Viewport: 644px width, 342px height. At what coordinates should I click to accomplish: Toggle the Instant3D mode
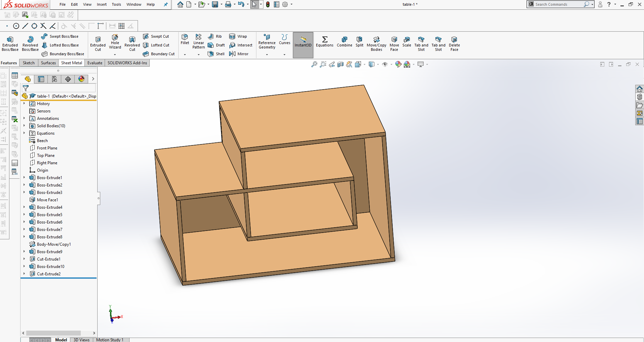[x=303, y=45]
